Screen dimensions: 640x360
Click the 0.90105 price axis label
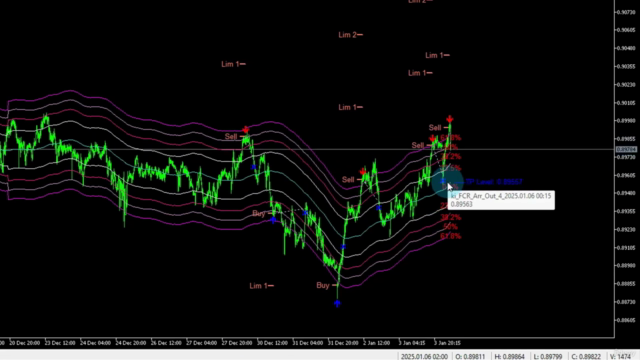(x=627, y=103)
